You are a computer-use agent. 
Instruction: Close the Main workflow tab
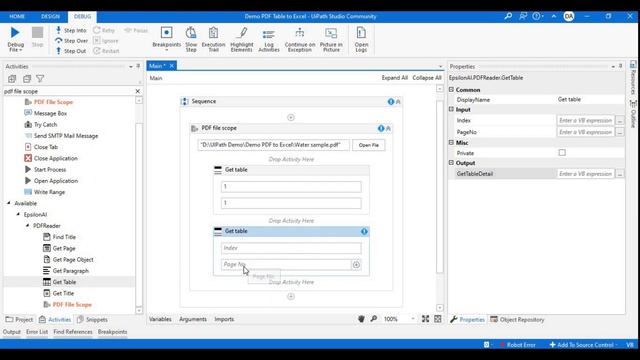point(172,66)
